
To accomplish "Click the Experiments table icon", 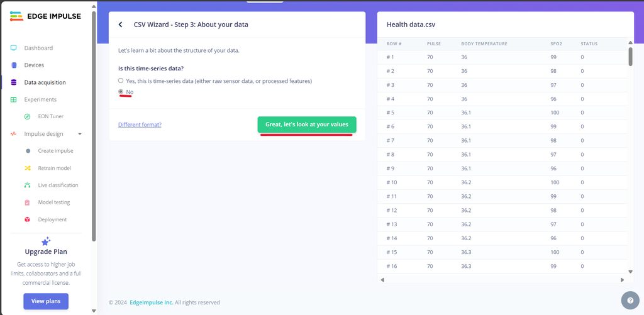I will [14, 100].
